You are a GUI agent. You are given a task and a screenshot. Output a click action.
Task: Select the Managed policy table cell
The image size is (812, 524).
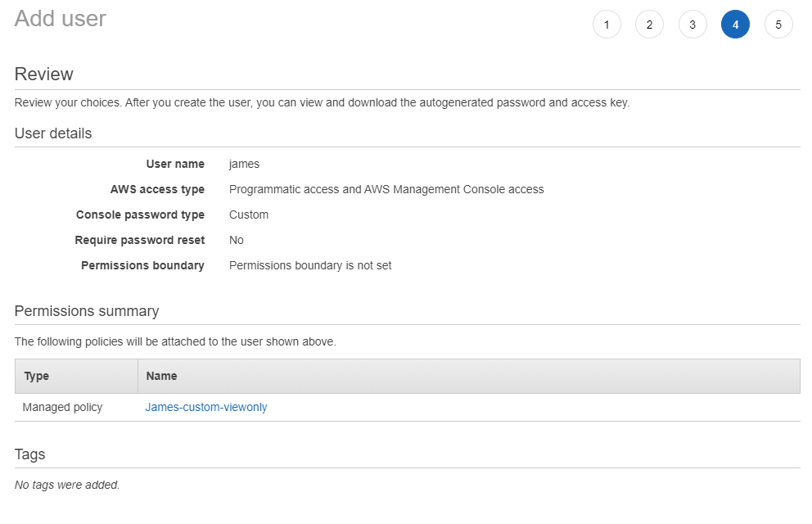[x=63, y=407]
